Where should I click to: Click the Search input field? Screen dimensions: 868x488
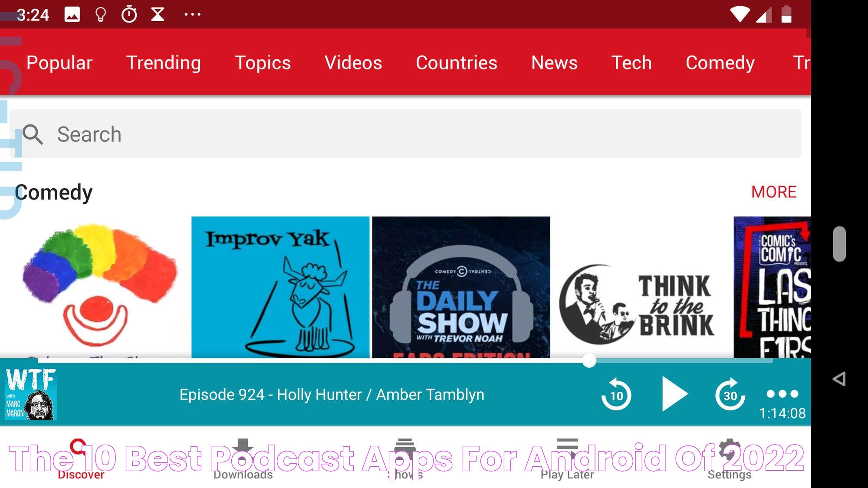click(x=405, y=134)
